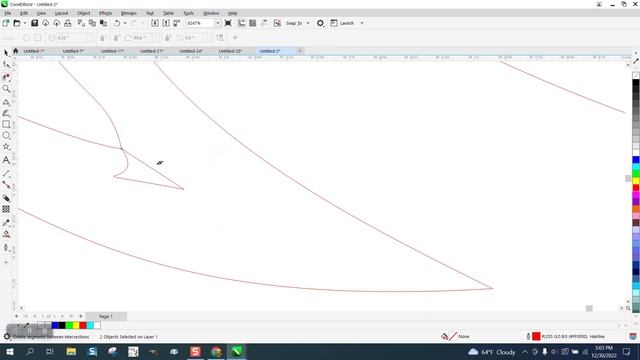Select the active Virtual Segment Delete tool

coord(6,77)
